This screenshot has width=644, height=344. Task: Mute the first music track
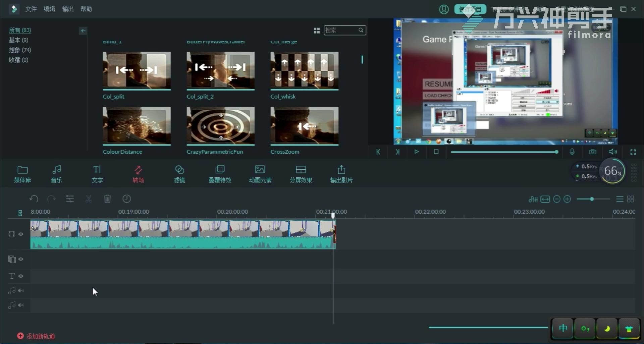click(x=21, y=290)
